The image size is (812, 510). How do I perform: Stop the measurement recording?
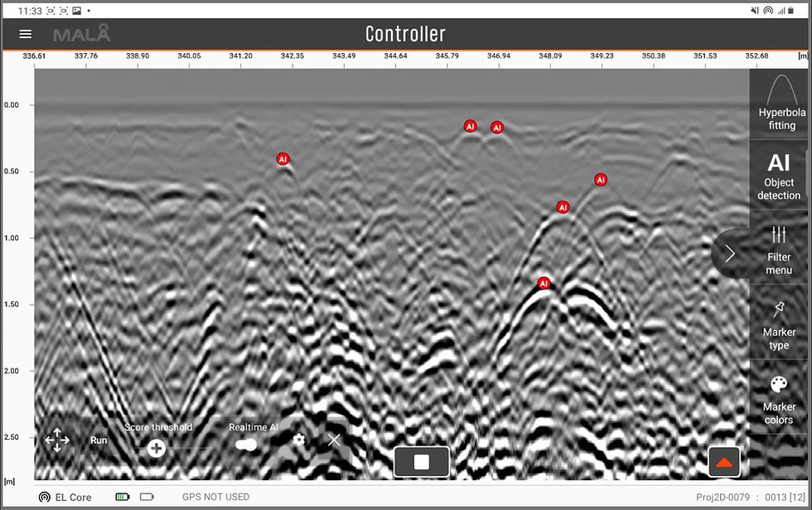422,462
